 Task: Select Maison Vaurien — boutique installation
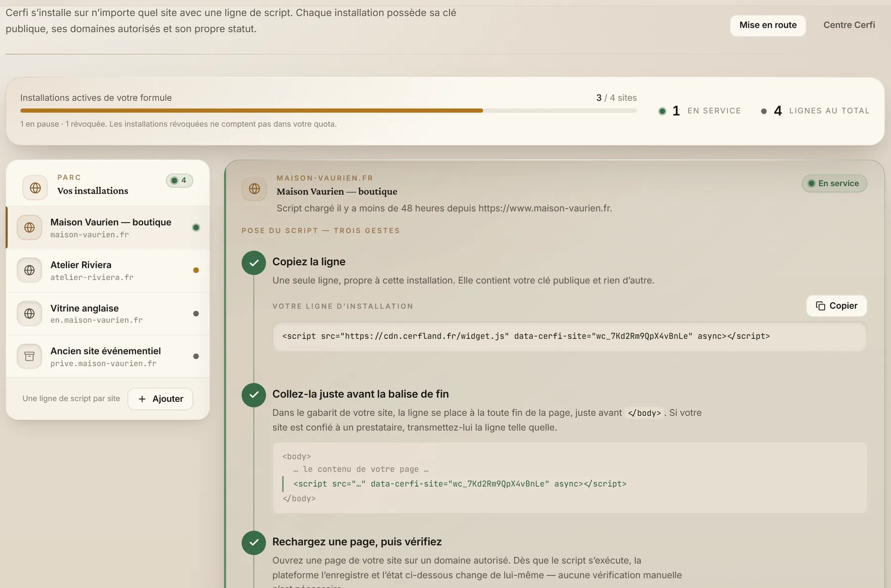click(108, 228)
